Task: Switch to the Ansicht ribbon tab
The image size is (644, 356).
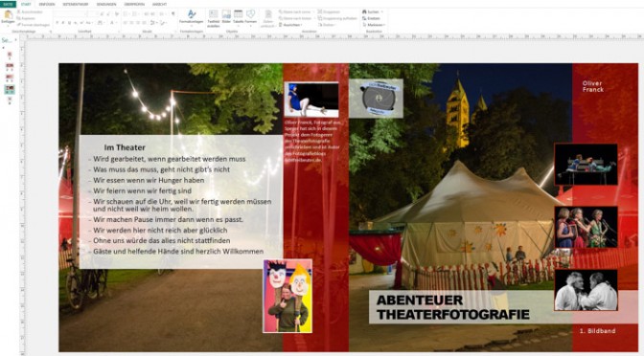Action: click(x=159, y=4)
